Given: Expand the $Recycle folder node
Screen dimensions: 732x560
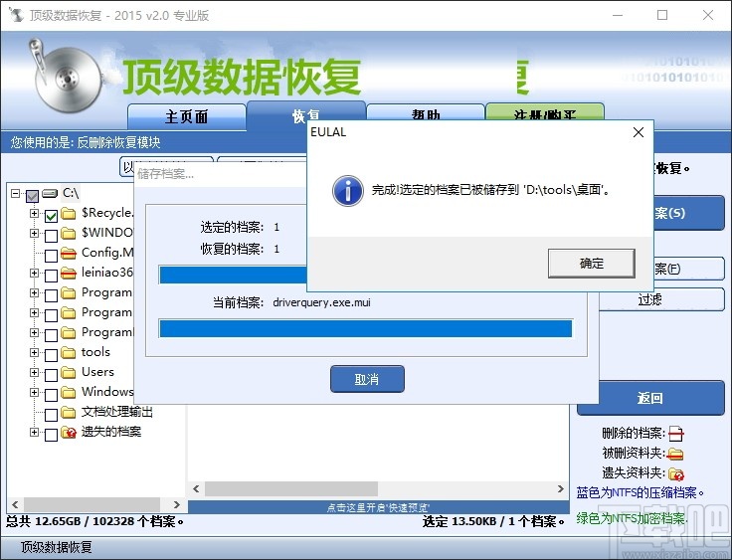Looking at the screenshot, I should pos(34,213).
